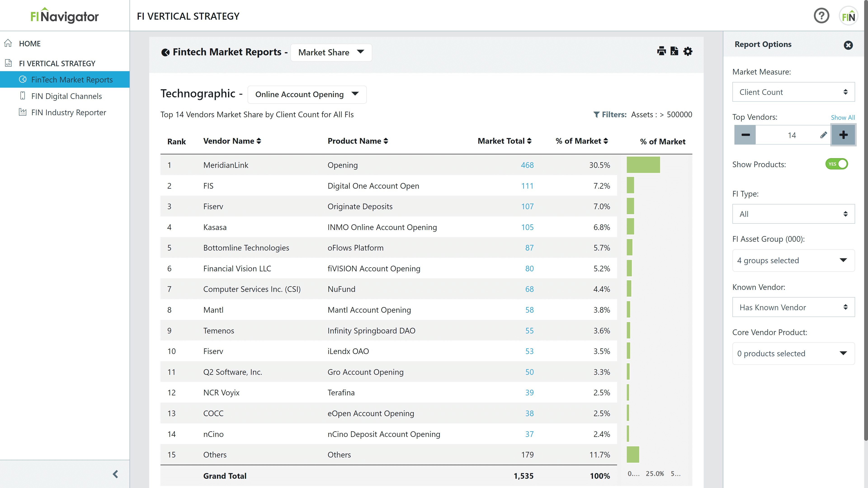This screenshot has height=488, width=868.
Task: Select the Q2 Software, Inc. vendor
Action: click(x=233, y=372)
